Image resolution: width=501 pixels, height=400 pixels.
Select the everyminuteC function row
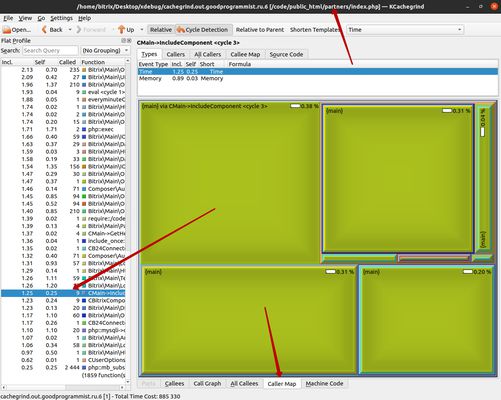[63, 100]
